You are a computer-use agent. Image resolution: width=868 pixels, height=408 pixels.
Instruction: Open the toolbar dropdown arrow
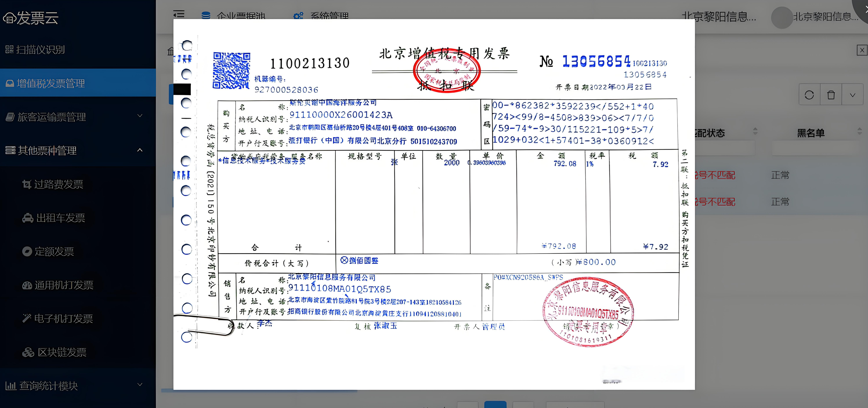coord(852,95)
